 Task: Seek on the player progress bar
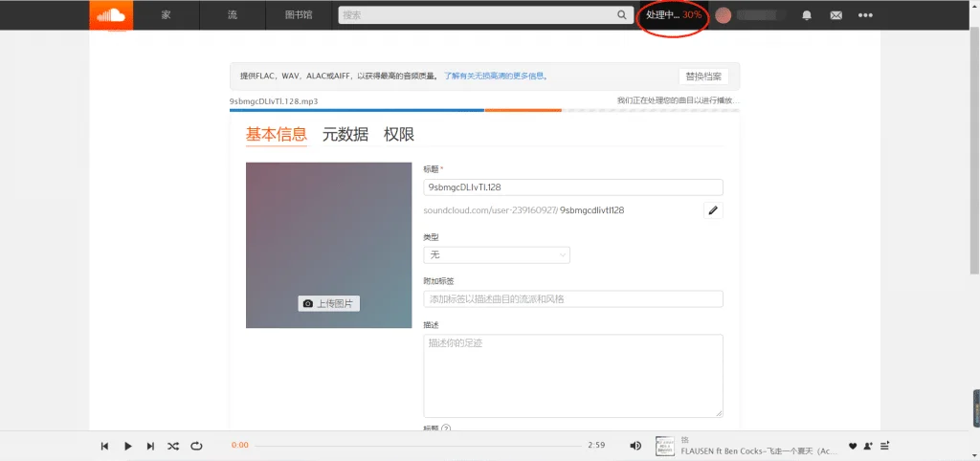418,446
